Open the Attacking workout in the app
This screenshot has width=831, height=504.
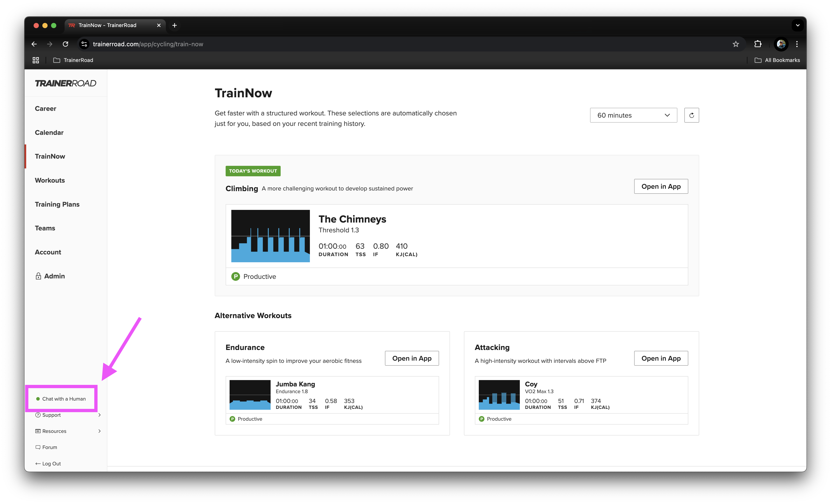(x=661, y=358)
